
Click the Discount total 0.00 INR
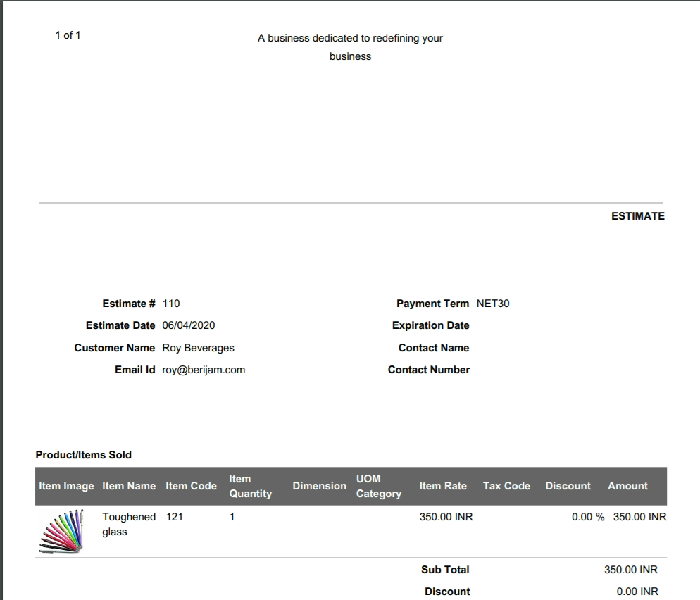(637, 592)
